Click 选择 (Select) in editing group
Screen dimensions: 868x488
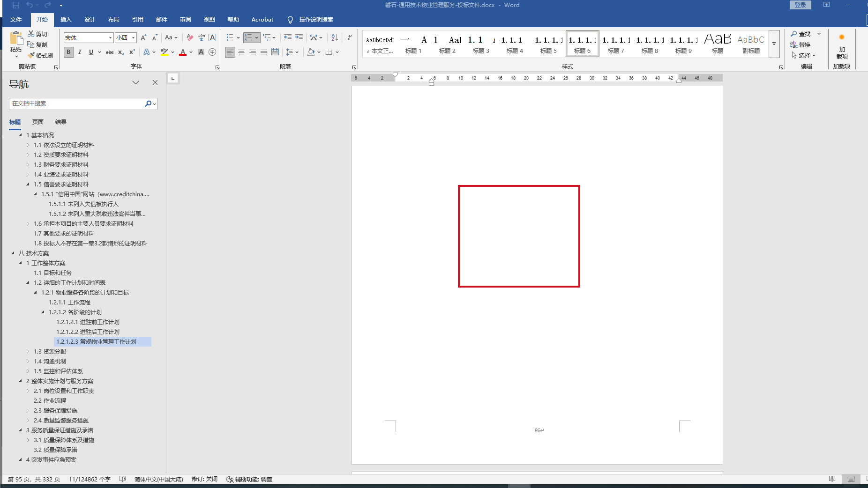[803, 55]
